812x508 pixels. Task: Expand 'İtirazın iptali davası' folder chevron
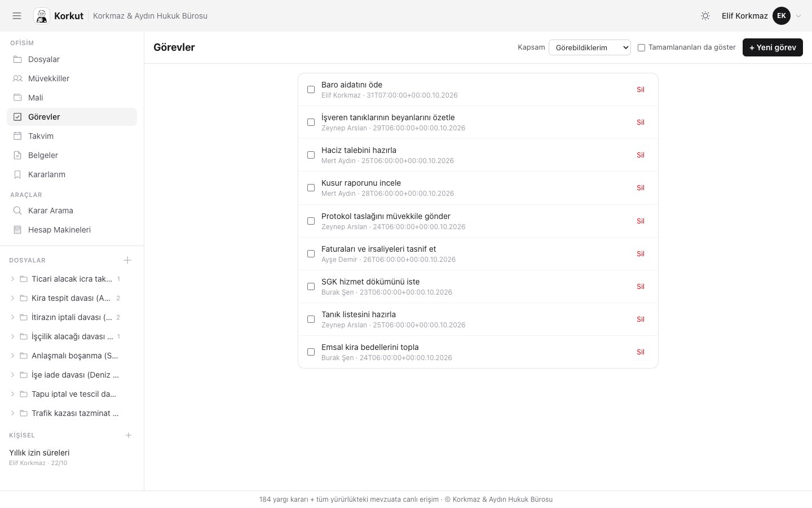pyautogui.click(x=12, y=317)
